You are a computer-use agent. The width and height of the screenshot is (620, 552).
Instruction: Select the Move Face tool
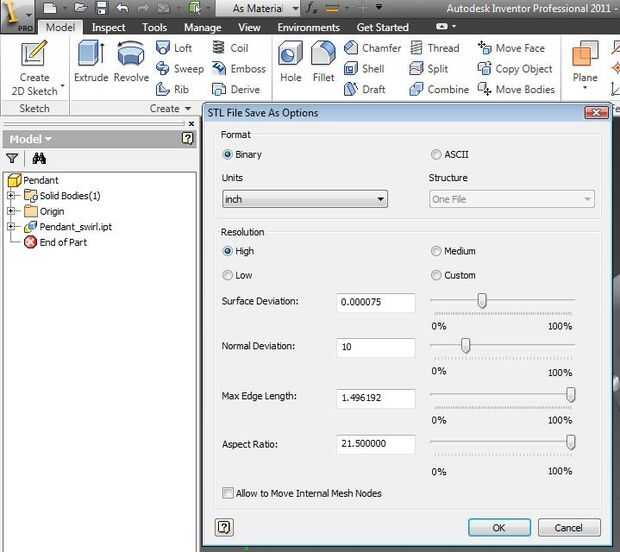[511, 48]
